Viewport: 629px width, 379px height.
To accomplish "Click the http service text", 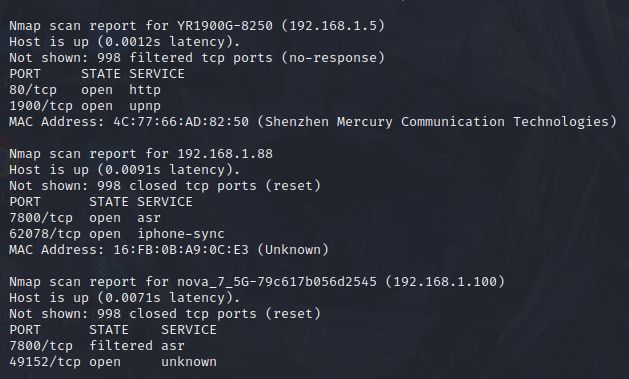I will coord(145,90).
